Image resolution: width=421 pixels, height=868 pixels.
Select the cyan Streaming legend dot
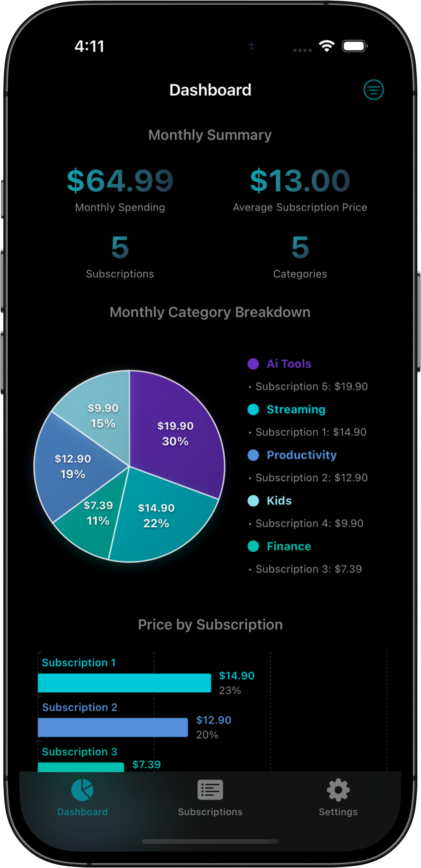[x=253, y=409]
